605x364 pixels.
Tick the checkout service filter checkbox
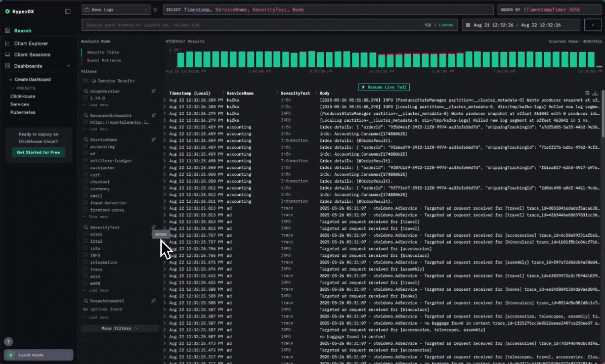(x=85, y=182)
